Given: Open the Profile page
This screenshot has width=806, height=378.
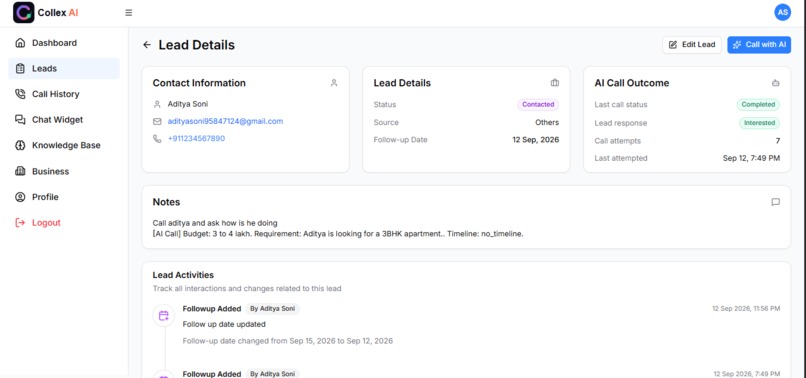Looking at the screenshot, I should tap(64, 197).
